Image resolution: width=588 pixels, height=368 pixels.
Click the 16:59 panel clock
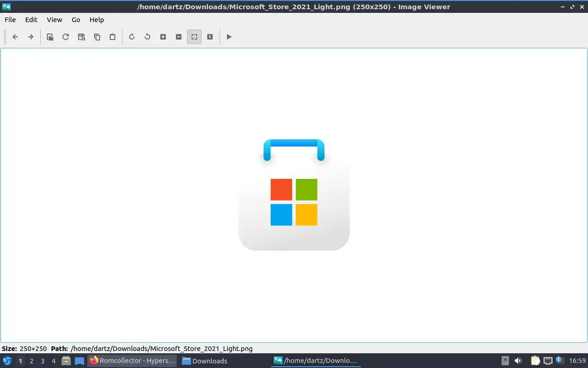577,361
